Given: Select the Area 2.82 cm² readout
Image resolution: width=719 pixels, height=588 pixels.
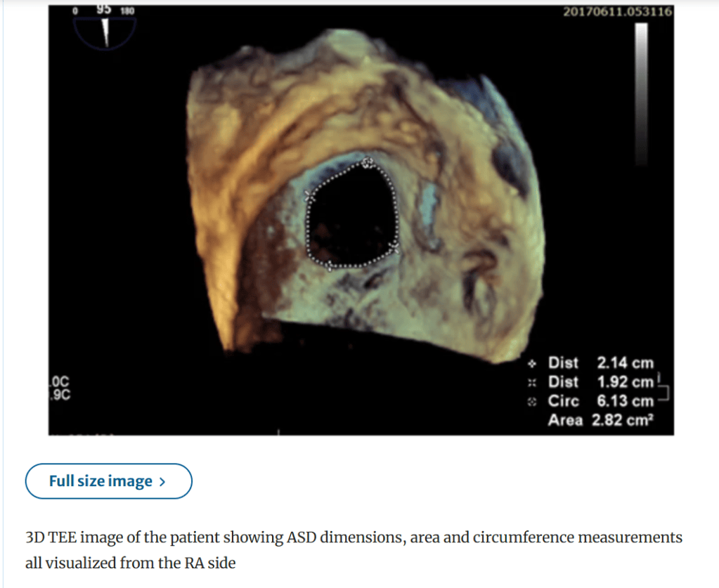Looking at the screenshot, I should tap(601, 420).
